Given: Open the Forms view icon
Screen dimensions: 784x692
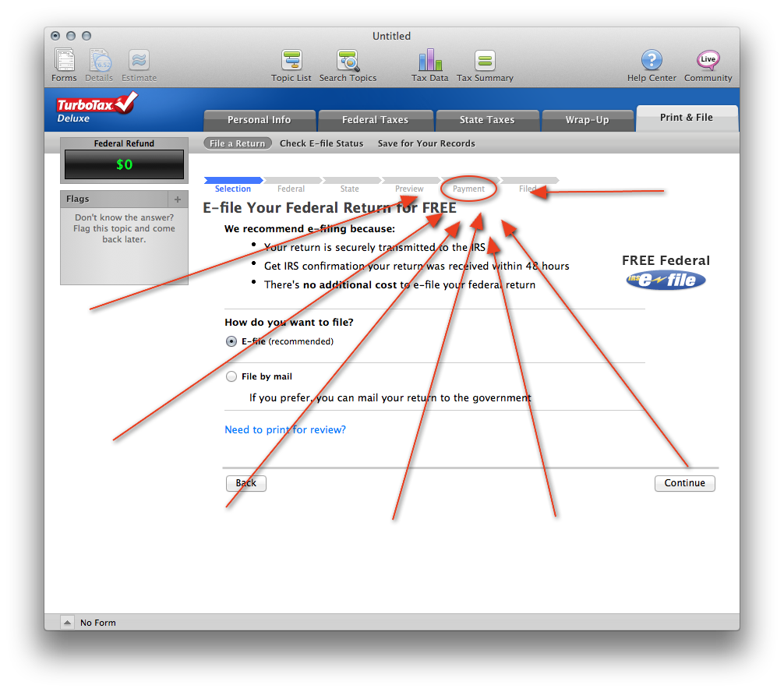Looking at the screenshot, I should click(x=64, y=65).
